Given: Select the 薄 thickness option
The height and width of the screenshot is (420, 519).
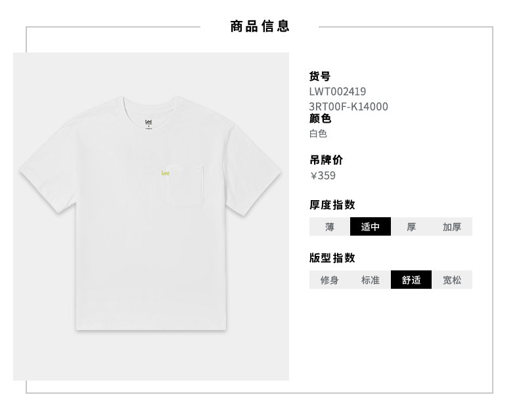Looking at the screenshot, I should [329, 226].
